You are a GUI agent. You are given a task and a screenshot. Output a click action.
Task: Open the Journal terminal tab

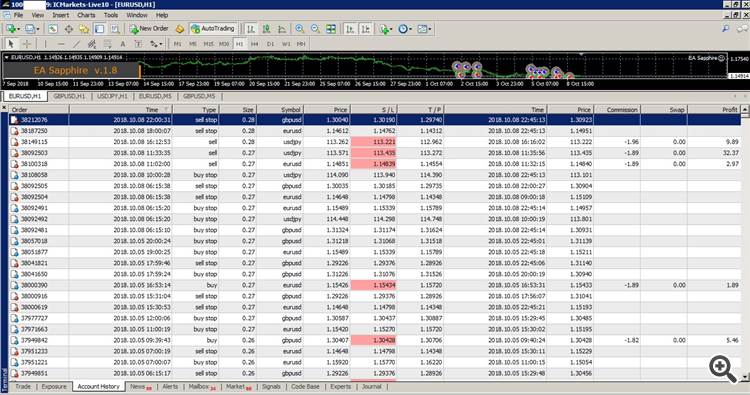tap(372, 386)
